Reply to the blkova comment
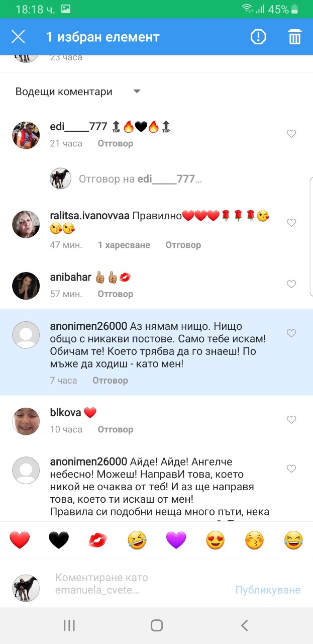The image size is (313, 644). (115, 429)
